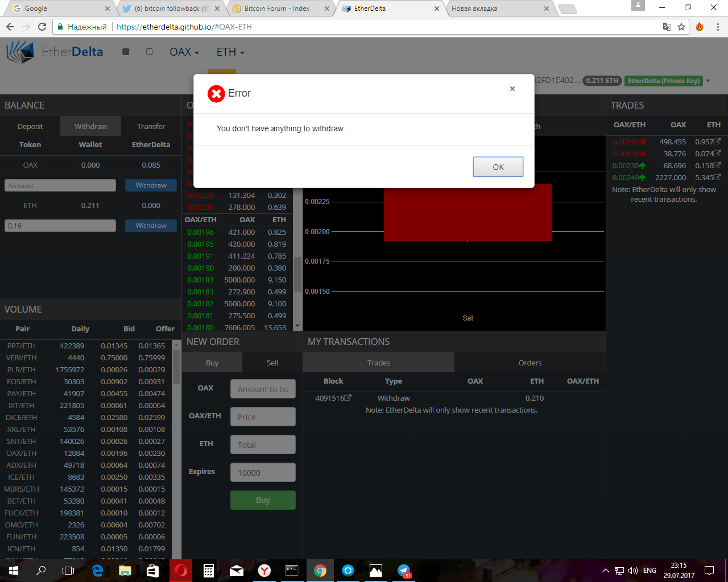Click the translate page icon
This screenshot has width=728, height=582.
tap(667, 27)
